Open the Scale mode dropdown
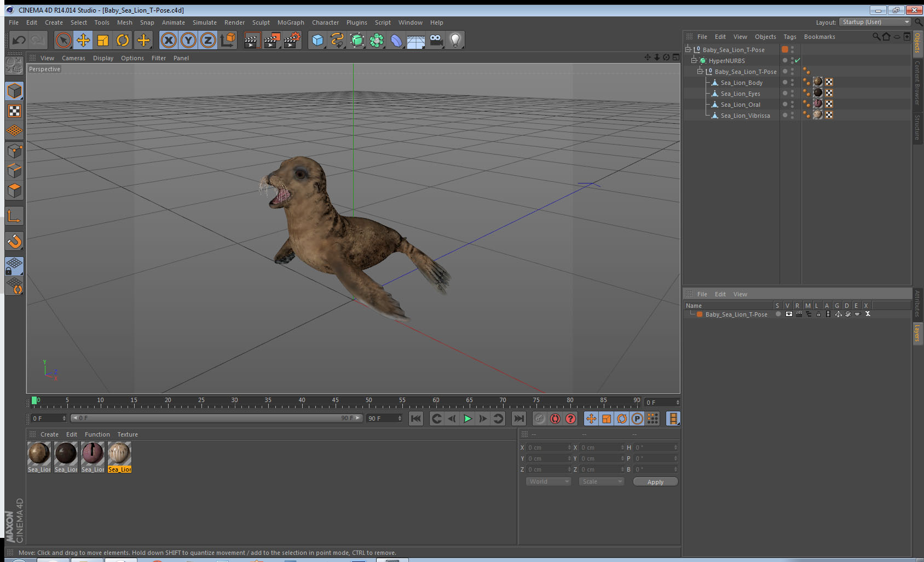924x562 pixels. point(602,481)
